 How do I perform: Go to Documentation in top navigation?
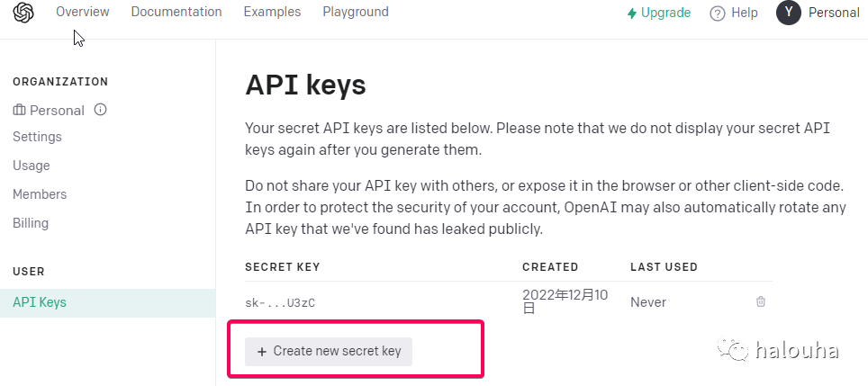click(176, 12)
